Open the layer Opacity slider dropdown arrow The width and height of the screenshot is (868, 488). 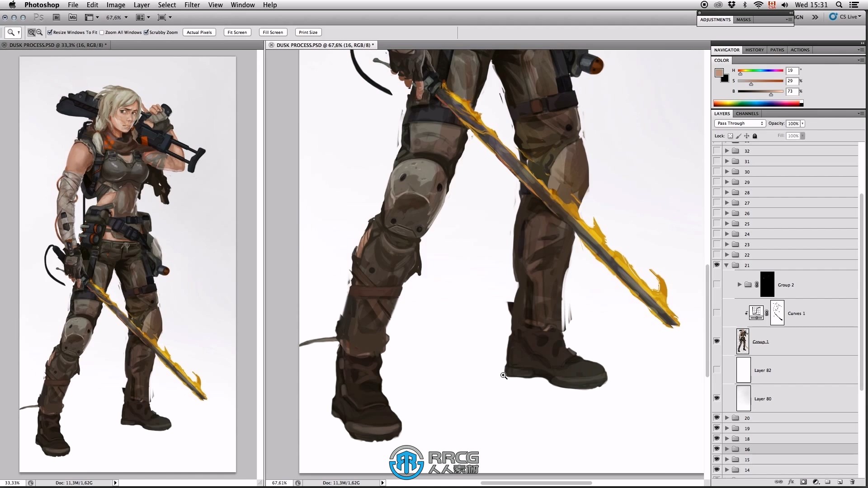(803, 123)
